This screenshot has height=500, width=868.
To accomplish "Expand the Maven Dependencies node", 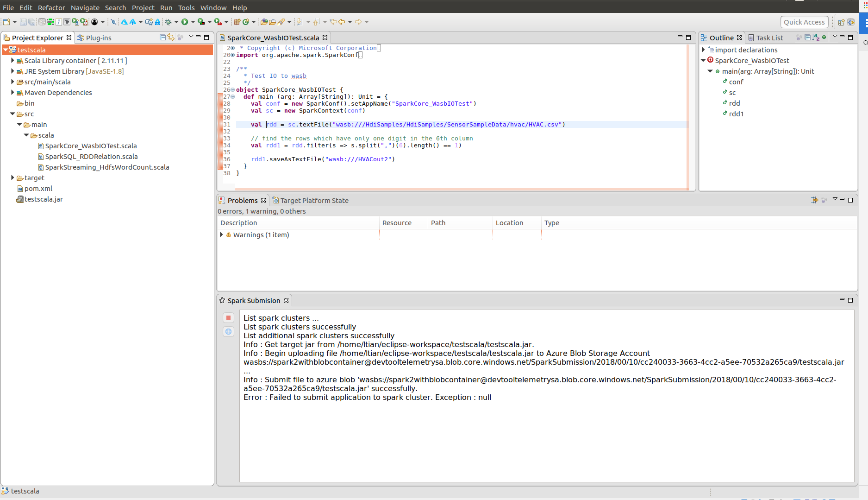I will [x=12, y=93].
